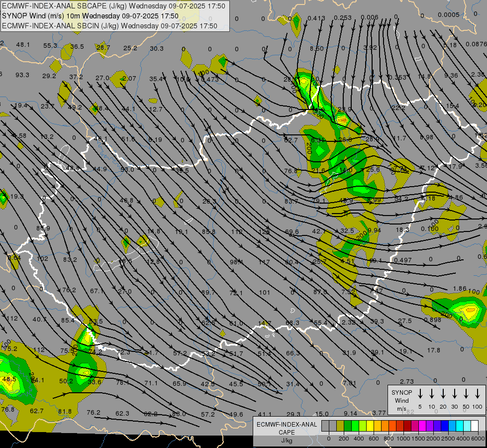This screenshot has height=448, width=487.
Task: Click the 1500 tick label in CAPE legend
Action: [x=418, y=438]
